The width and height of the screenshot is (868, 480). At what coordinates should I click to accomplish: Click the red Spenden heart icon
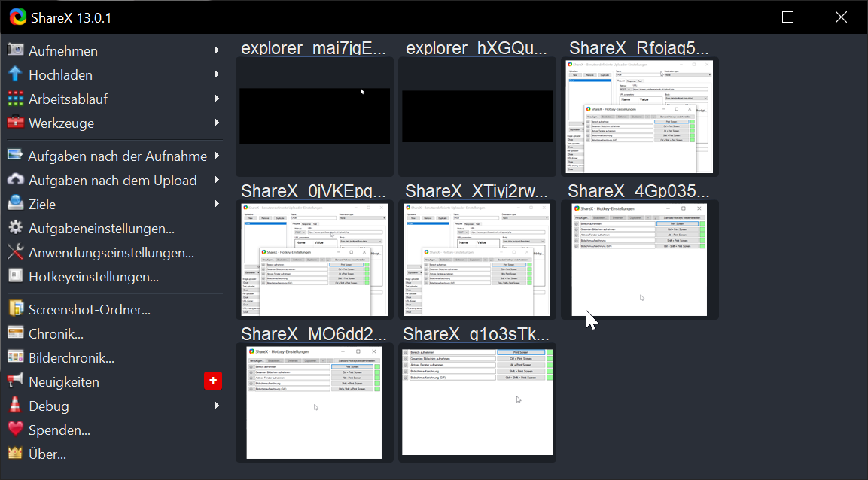point(16,429)
